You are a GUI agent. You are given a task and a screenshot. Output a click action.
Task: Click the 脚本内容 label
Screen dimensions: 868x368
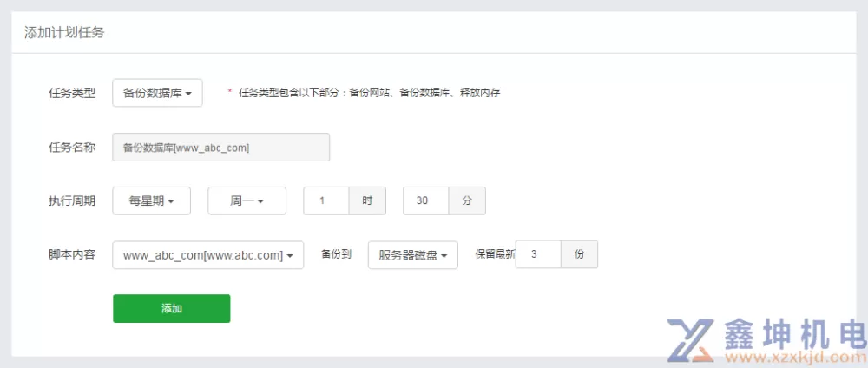(x=72, y=254)
